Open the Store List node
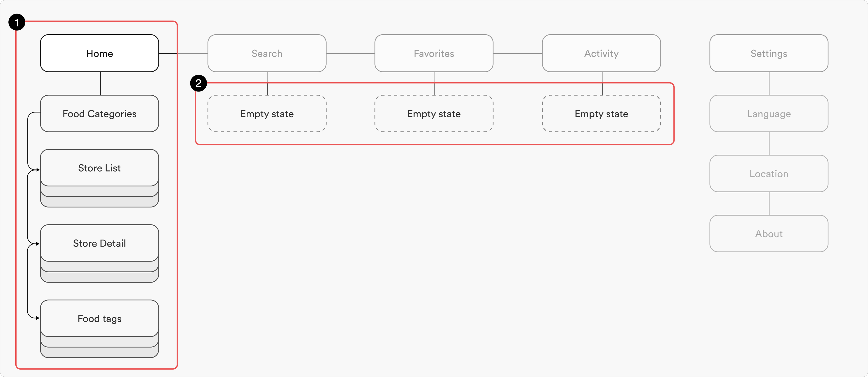 click(99, 168)
